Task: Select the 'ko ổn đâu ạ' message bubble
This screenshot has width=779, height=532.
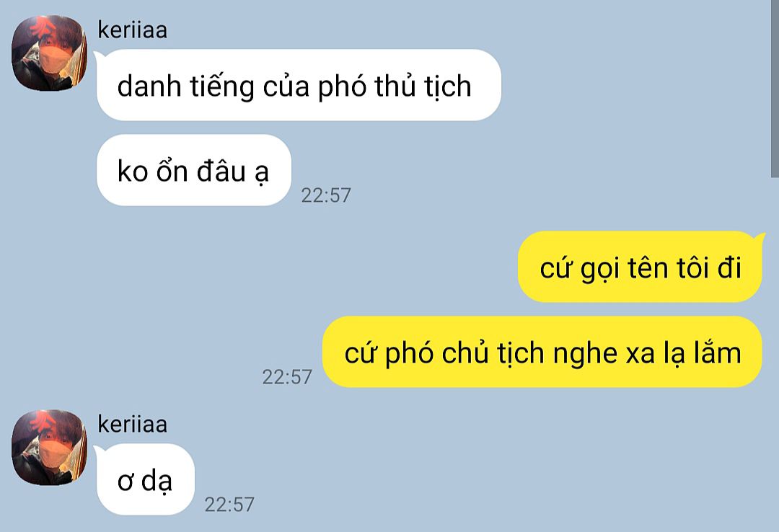Action: 194,170
